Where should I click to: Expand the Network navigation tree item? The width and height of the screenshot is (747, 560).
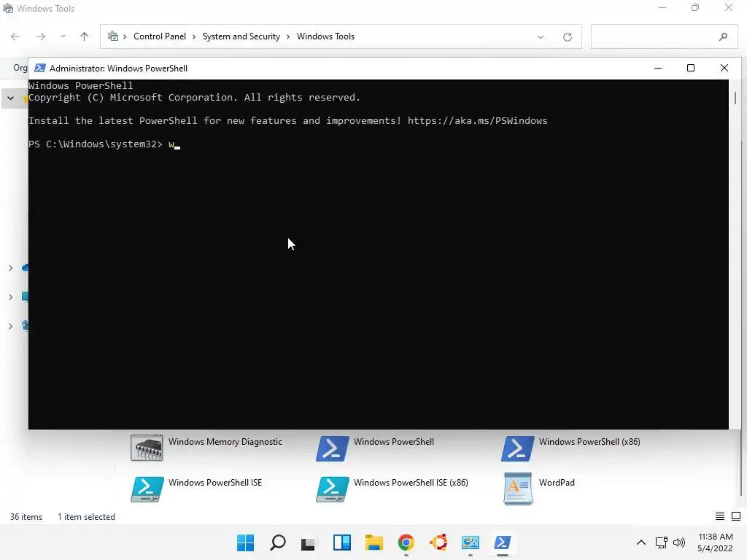[10, 326]
